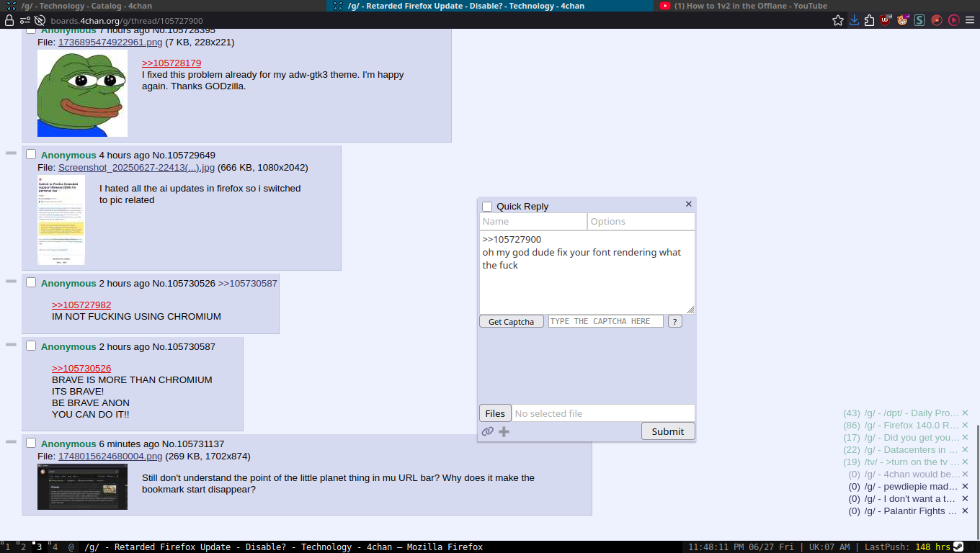Follow the >>105728179 quote link
Screen dimensions: 980x553
[x=171, y=63]
